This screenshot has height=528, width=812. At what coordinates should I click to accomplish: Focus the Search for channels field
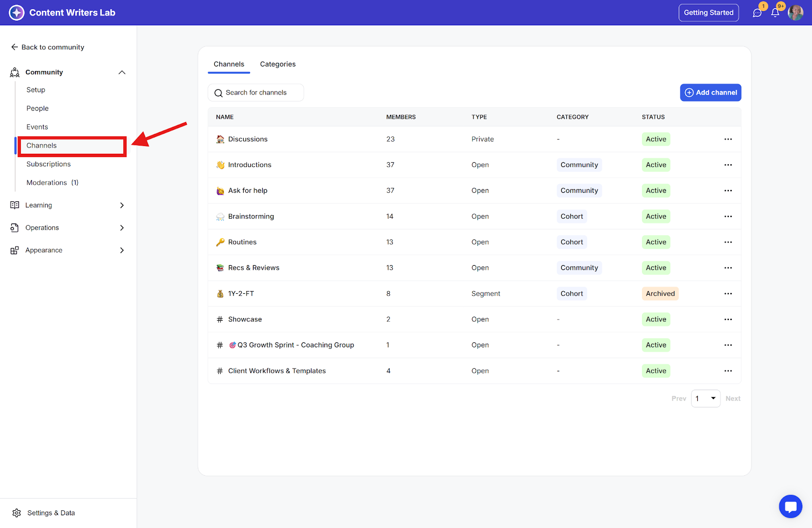[256, 92]
